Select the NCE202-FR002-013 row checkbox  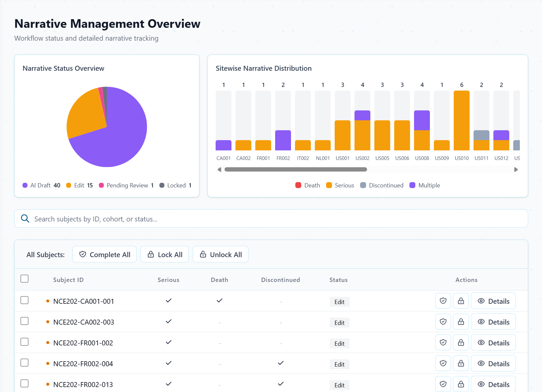pyautogui.click(x=24, y=383)
